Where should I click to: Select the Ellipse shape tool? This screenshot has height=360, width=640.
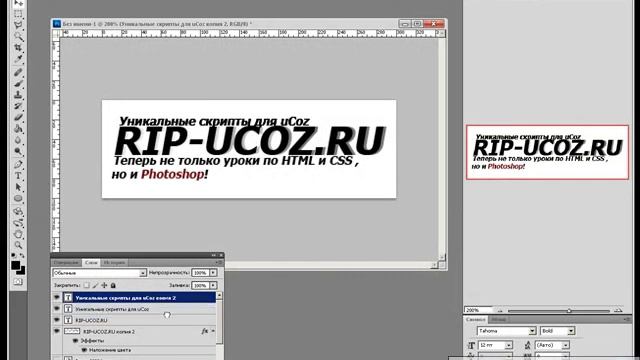pos(18,199)
